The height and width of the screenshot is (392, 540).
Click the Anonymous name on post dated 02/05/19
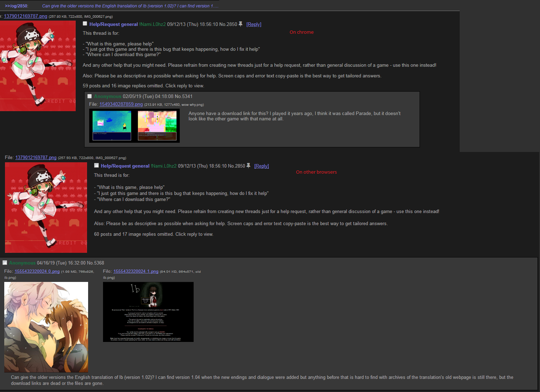[108, 97]
